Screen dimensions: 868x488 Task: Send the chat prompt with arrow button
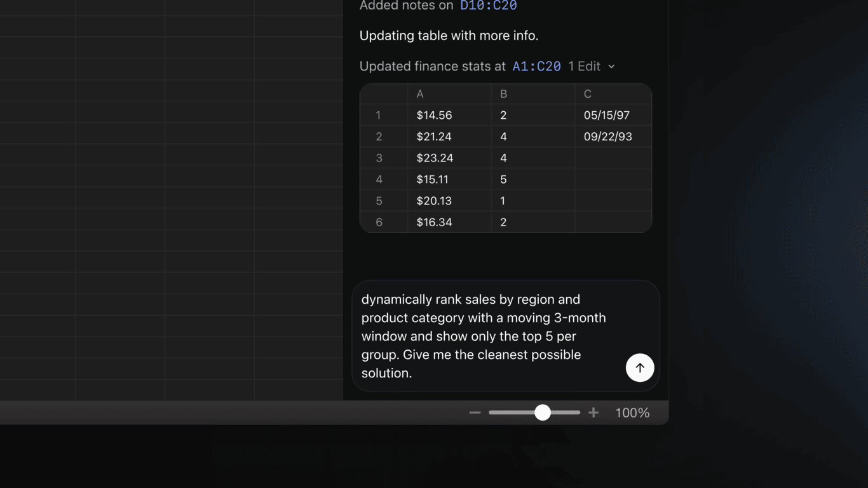point(640,367)
